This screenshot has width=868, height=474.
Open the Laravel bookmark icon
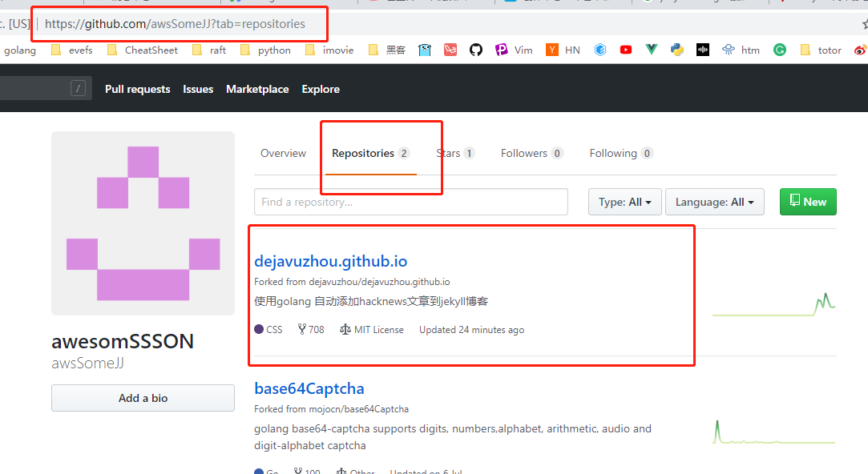pyautogui.click(x=450, y=50)
